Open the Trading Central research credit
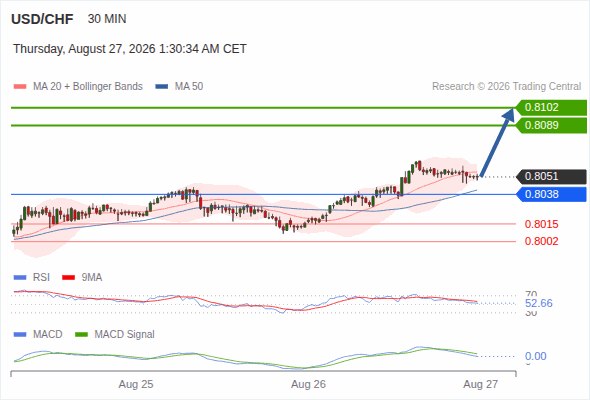 (x=506, y=87)
